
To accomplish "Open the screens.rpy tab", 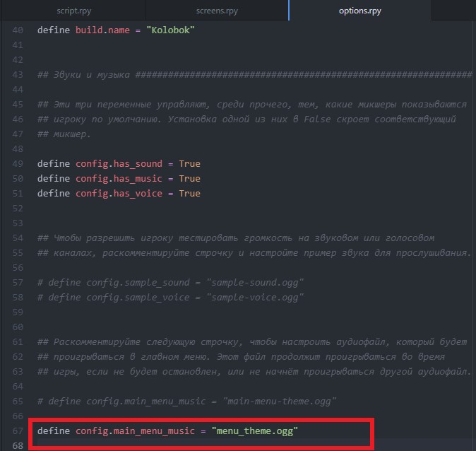I will tap(217, 11).
